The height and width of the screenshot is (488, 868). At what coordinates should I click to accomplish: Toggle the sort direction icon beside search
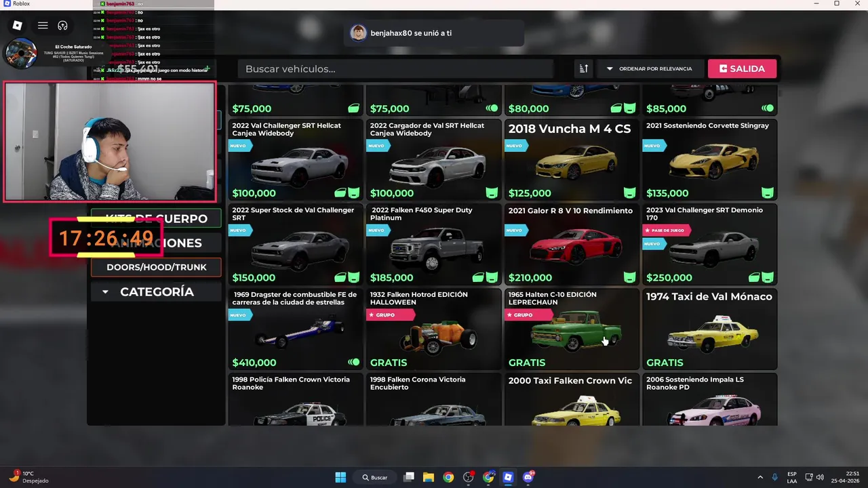[x=583, y=68]
